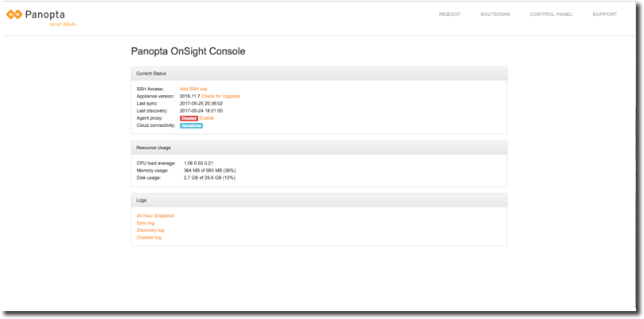
Task: Click the Last sync timestamp value
Action: pyautogui.click(x=201, y=104)
